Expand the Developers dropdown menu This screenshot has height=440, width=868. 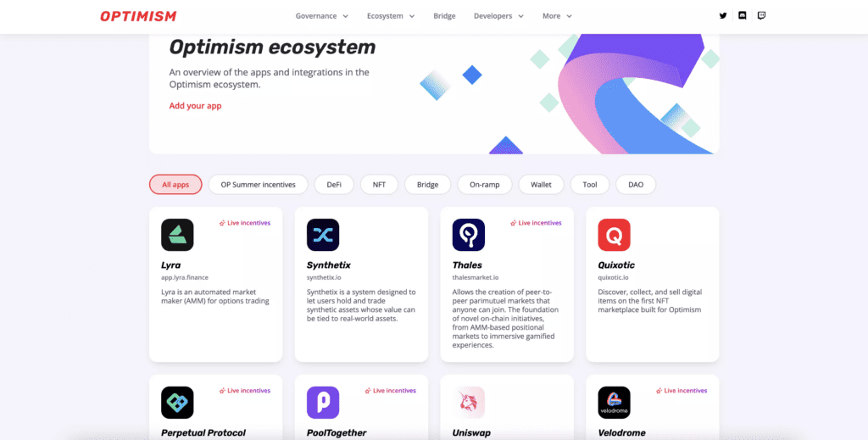coord(498,16)
